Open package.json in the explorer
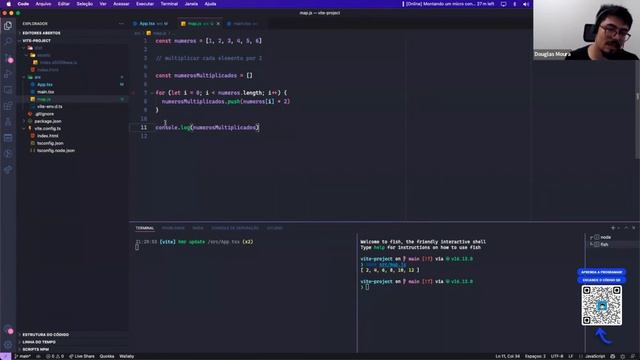The image size is (640, 360). coord(48,121)
